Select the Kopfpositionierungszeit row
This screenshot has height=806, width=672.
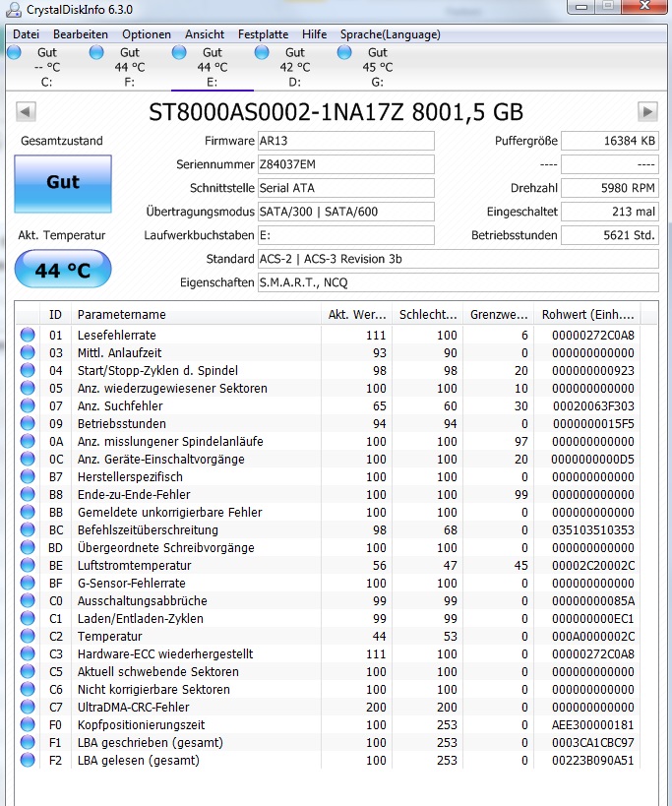pos(329,724)
